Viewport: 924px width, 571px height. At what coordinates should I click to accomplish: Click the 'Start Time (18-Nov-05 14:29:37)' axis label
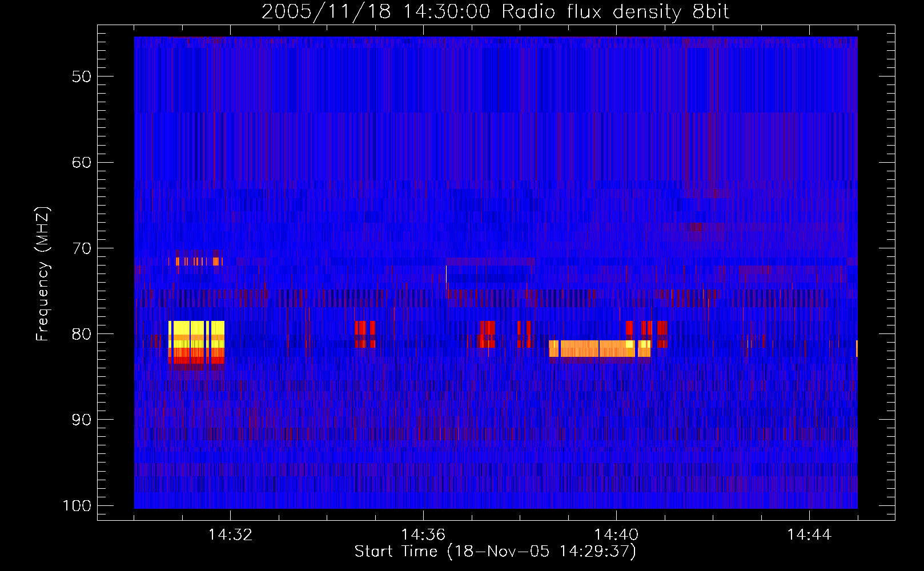(495, 552)
